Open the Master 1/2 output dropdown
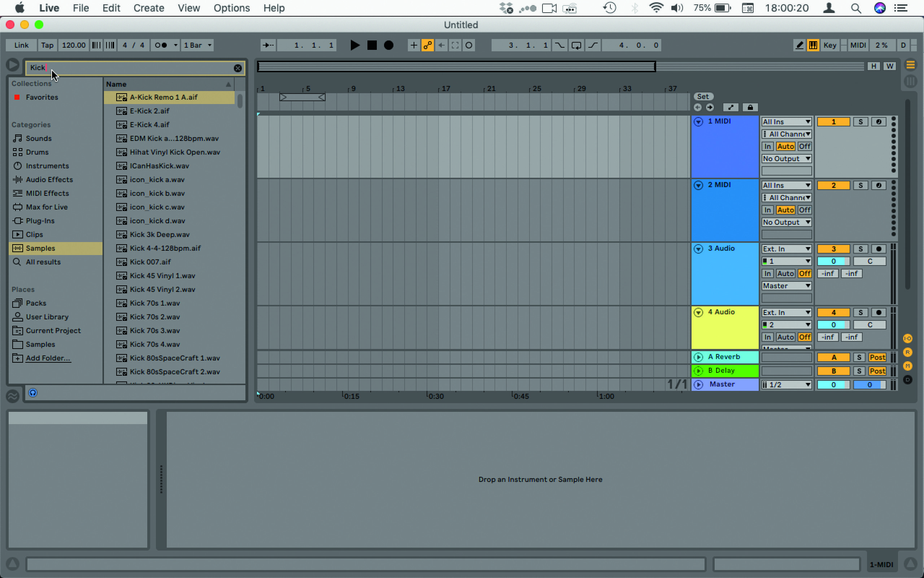Image resolution: width=924 pixels, height=578 pixels. pyautogui.click(x=786, y=385)
